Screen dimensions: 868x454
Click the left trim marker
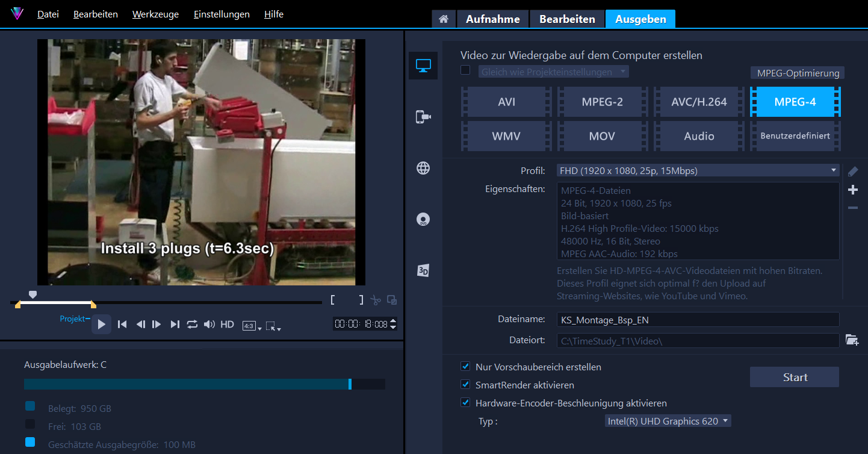point(17,305)
